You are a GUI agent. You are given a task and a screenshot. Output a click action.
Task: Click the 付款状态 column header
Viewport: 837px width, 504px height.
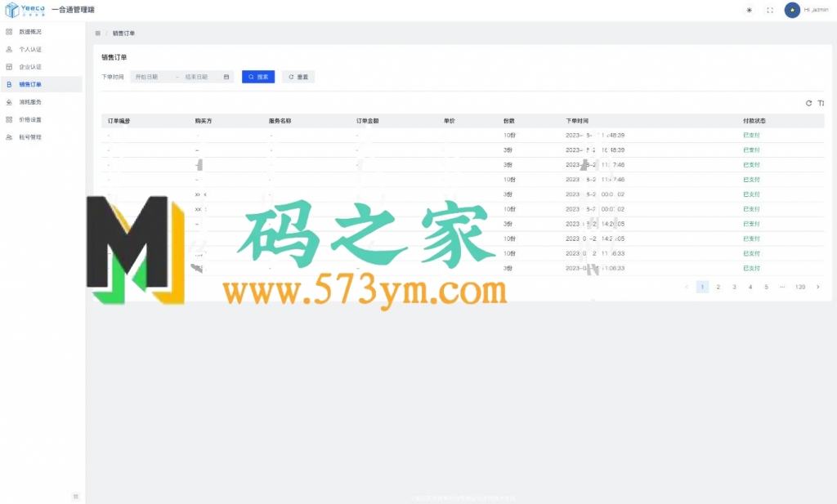coord(754,121)
